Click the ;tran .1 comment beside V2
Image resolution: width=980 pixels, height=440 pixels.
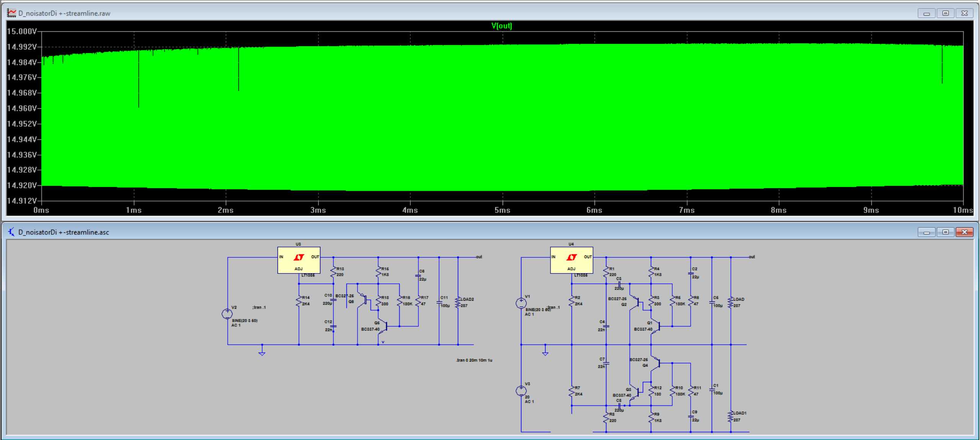(x=259, y=308)
